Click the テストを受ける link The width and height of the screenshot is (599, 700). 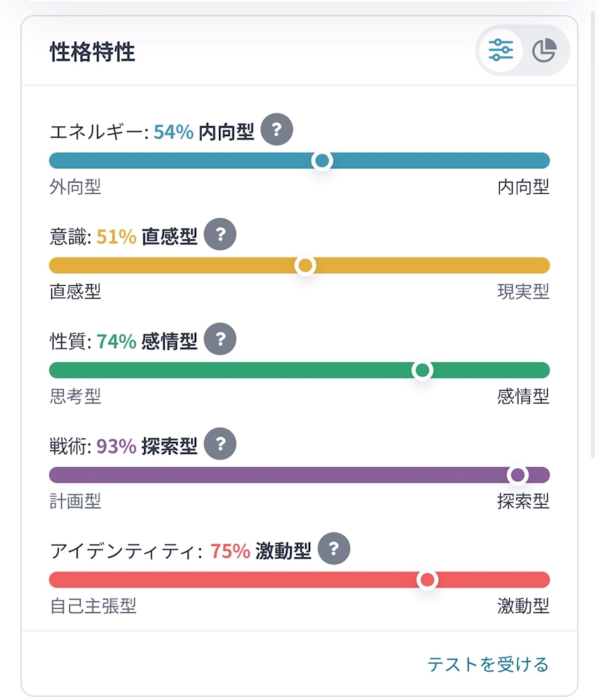(x=488, y=664)
